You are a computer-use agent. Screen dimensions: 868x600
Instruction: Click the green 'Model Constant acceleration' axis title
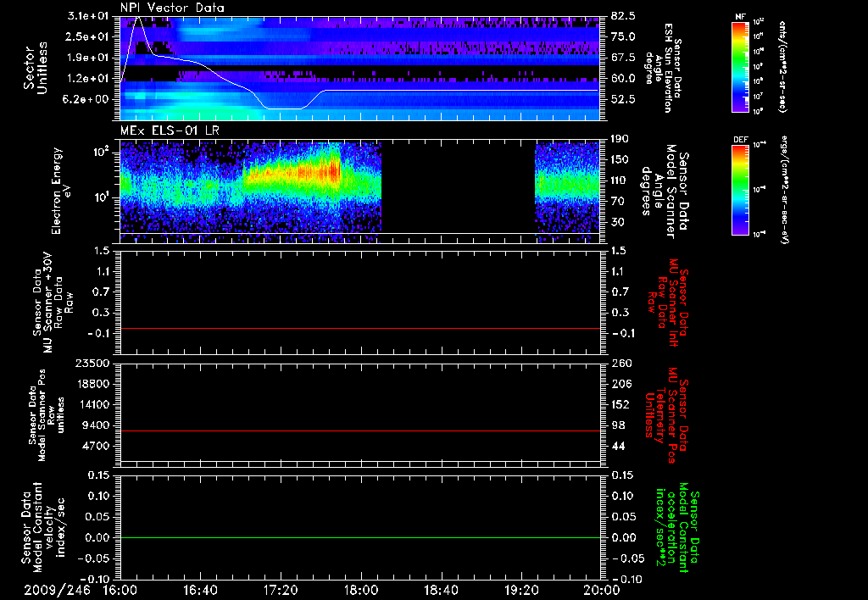tap(677, 529)
